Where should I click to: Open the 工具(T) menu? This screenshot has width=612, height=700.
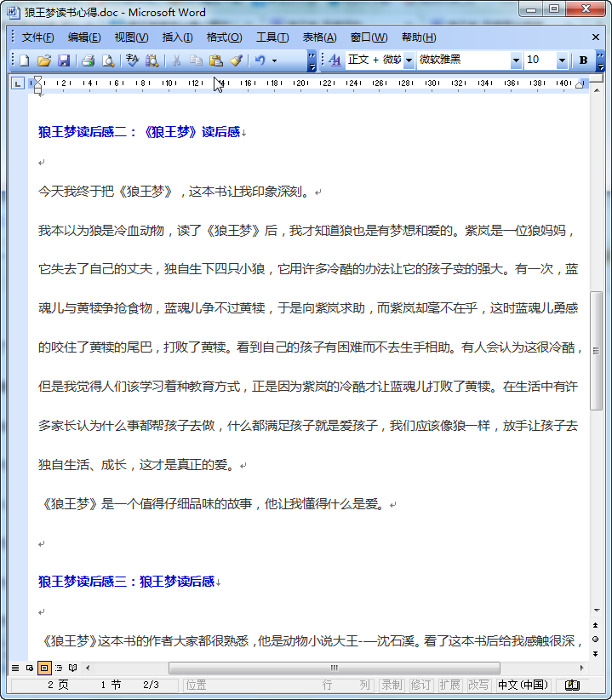[x=272, y=37]
